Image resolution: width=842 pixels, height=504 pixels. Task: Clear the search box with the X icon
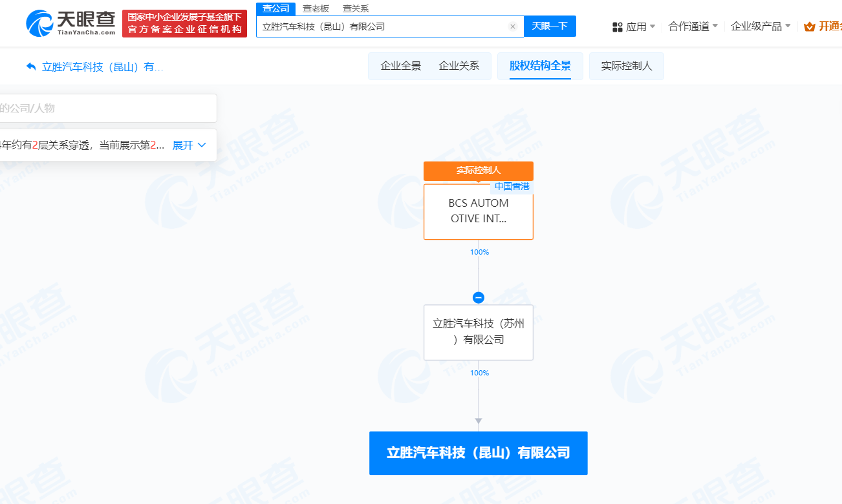[513, 26]
